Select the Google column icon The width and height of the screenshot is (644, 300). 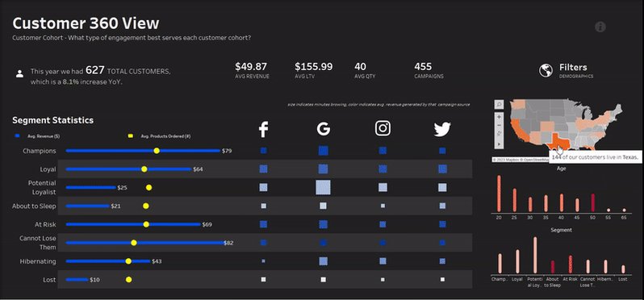(x=324, y=129)
